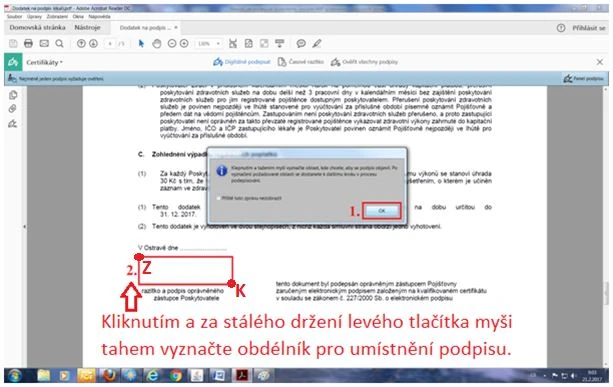Click the current page number field
The image size is (613, 387).
pos(110,44)
